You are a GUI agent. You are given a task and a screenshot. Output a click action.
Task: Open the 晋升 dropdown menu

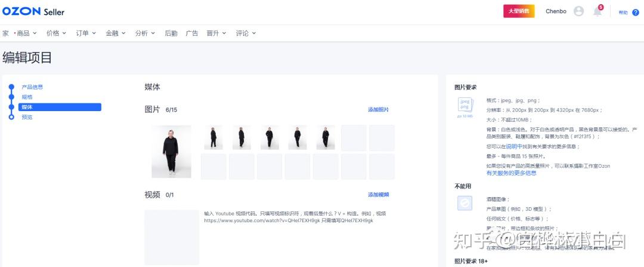[x=216, y=33]
